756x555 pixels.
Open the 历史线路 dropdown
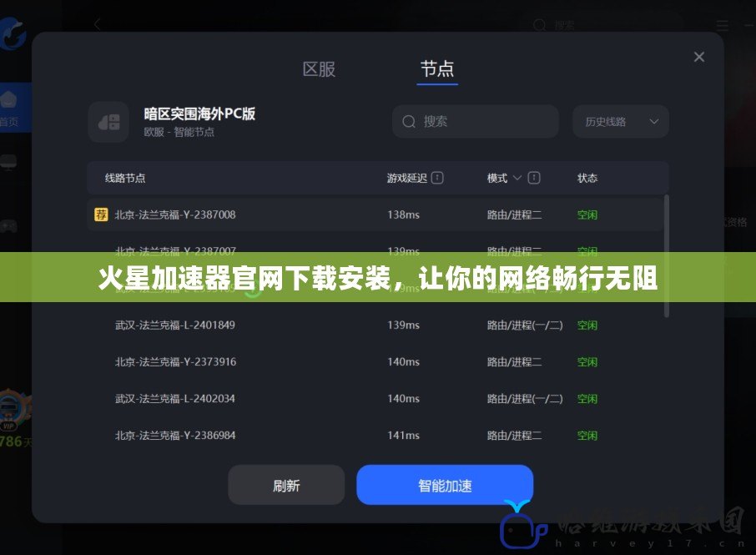coord(621,122)
